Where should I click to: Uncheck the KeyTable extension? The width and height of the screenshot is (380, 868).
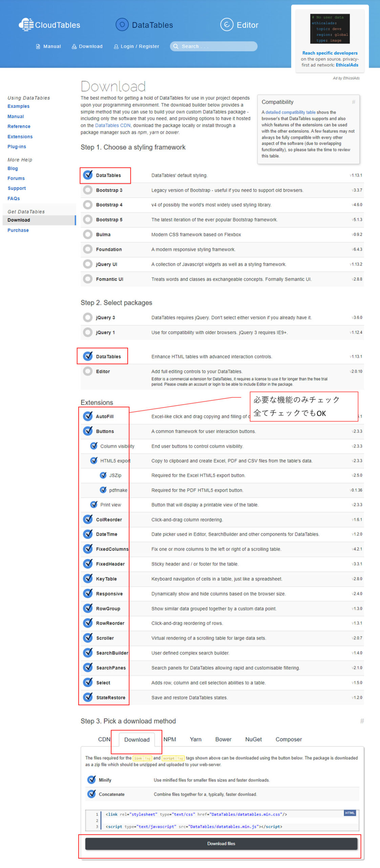coord(88,579)
